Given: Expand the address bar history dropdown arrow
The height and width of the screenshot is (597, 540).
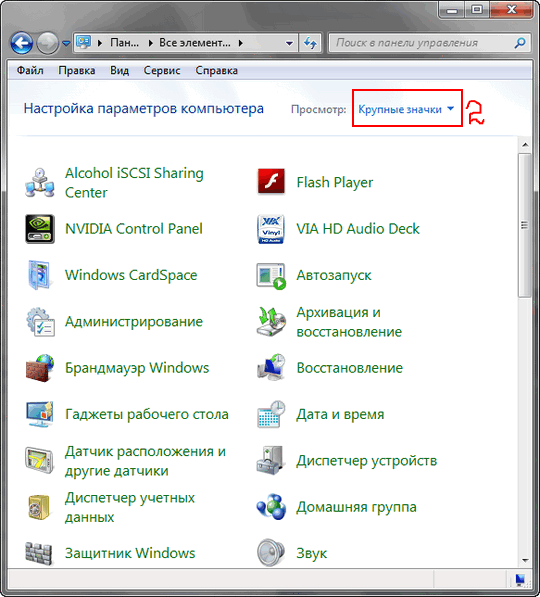Looking at the screenshot, I should (x=289, y=43).
